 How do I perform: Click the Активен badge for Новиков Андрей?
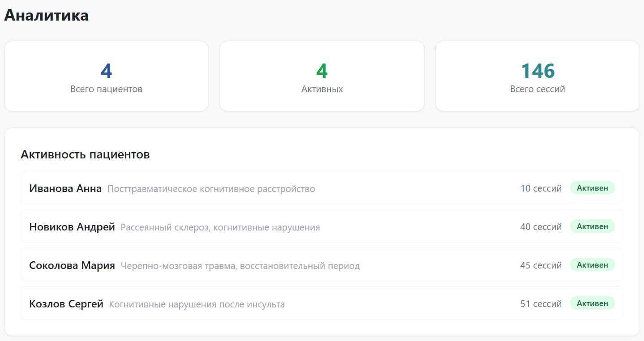click(592, 226)
